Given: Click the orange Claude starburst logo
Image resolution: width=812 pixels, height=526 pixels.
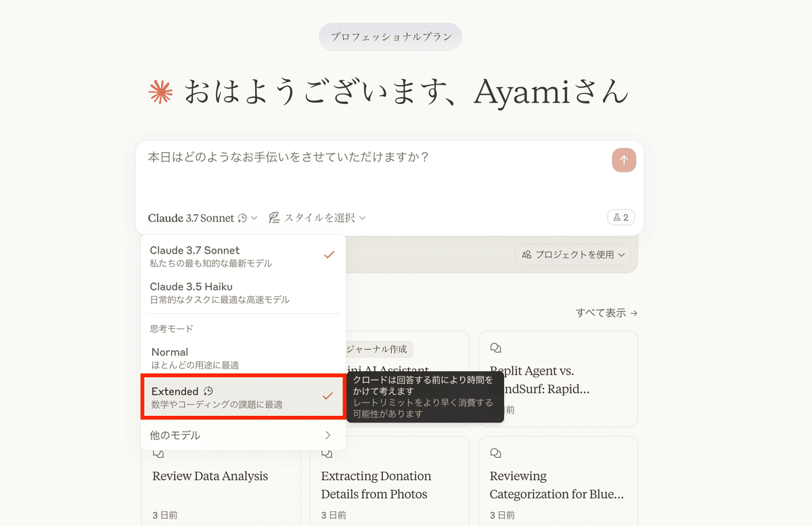Looking at the screenshot, I should 161,93.
